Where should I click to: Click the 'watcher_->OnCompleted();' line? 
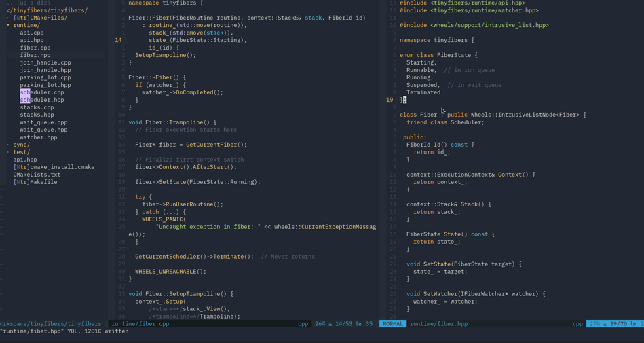[x=183, y=92]
